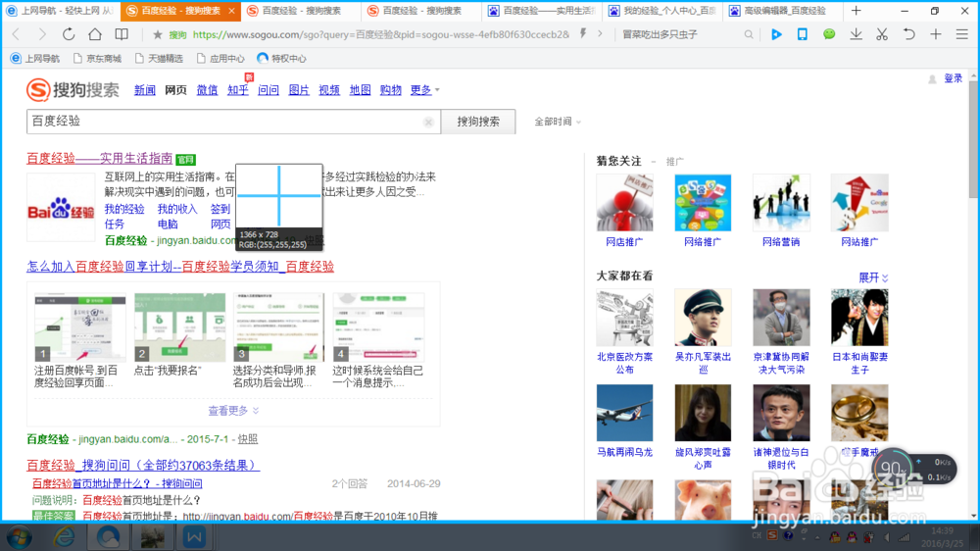Switch to the 我的经验_个人中心 tab
The width and height of the screenshot is (980, 551).
coord(662,11)
